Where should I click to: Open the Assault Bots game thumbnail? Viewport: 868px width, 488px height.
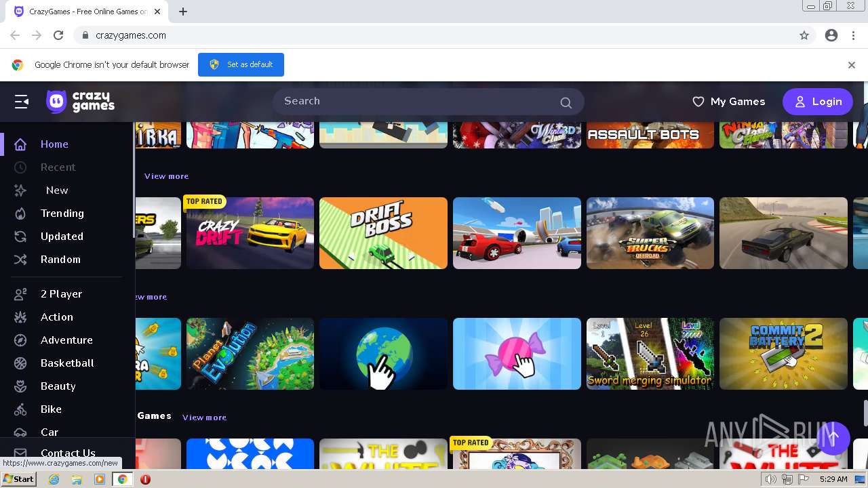[650, 135]
